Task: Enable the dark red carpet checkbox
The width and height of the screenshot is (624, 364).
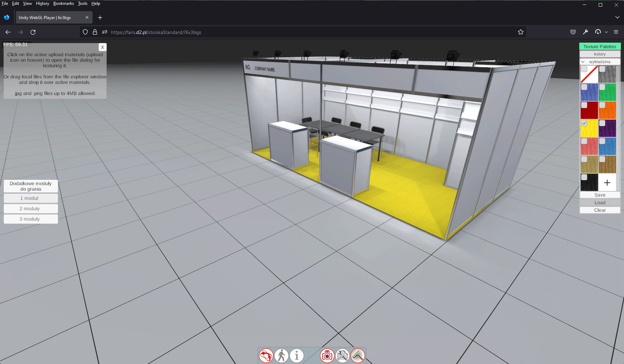Action: [x=584, y=105]
